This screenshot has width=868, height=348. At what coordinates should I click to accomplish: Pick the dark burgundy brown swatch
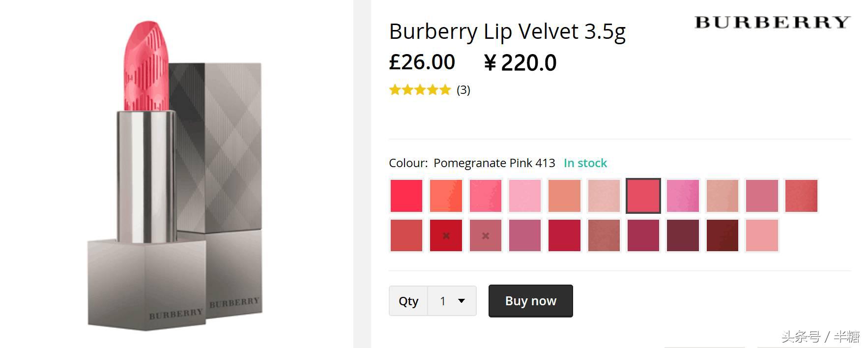[722, 235]
